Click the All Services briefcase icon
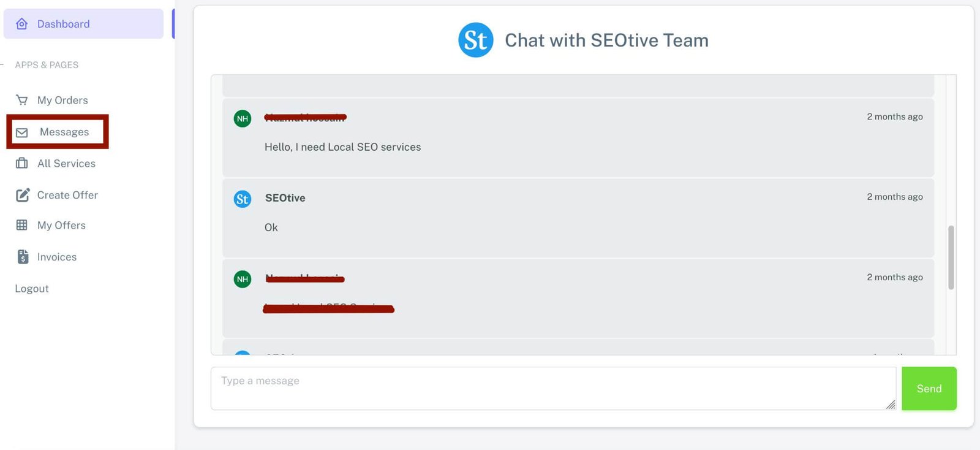Image resolution: width=980 pixels, height=450 pixels. coord(22,163)
